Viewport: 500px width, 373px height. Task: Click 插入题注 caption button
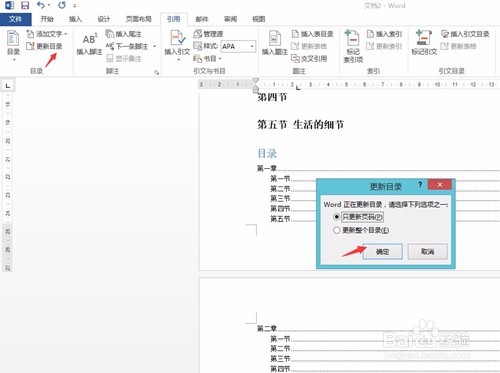pyautogui.click(x=275, y=43)
